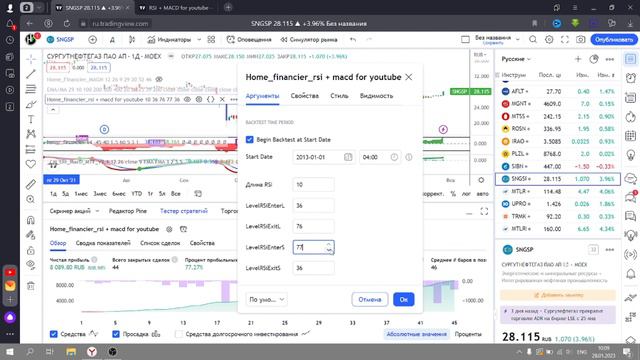Open the alerts clock panel in right sidebar

tap(631, 78)
